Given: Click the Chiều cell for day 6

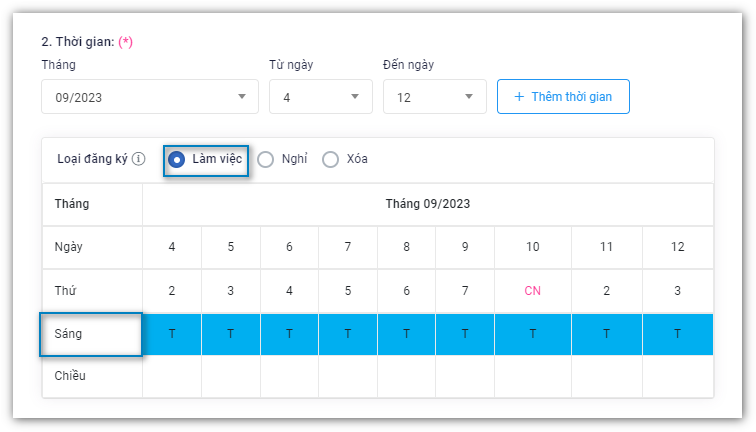Looking at the screenshot, I should [290, 376].
